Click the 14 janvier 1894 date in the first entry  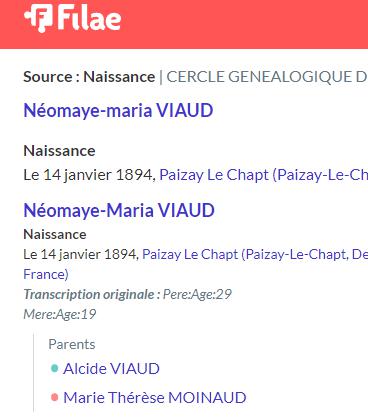[98, 175]
